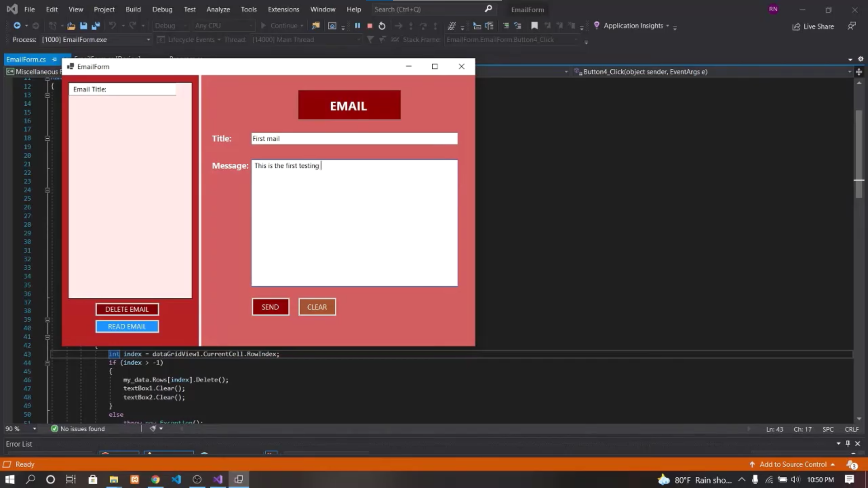Expand the Process dropdown for EmailForm.exe
The width and height of the screenshot is (868, 488).
[148, 40]
